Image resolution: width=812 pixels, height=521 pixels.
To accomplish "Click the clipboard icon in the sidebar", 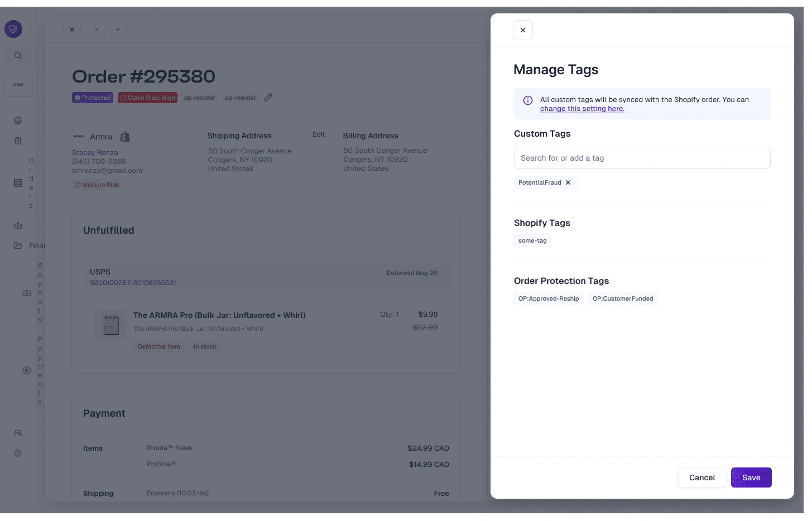I will (x=17, y=140).
